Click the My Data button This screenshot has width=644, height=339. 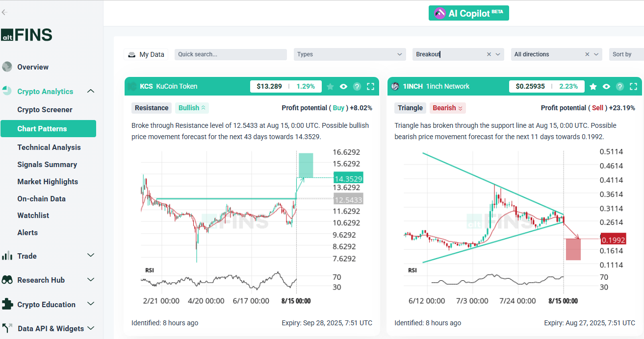tap(146, 54)
